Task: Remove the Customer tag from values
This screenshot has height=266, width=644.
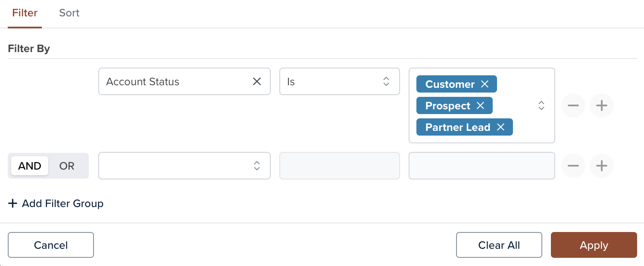Action: click(485, 84)
